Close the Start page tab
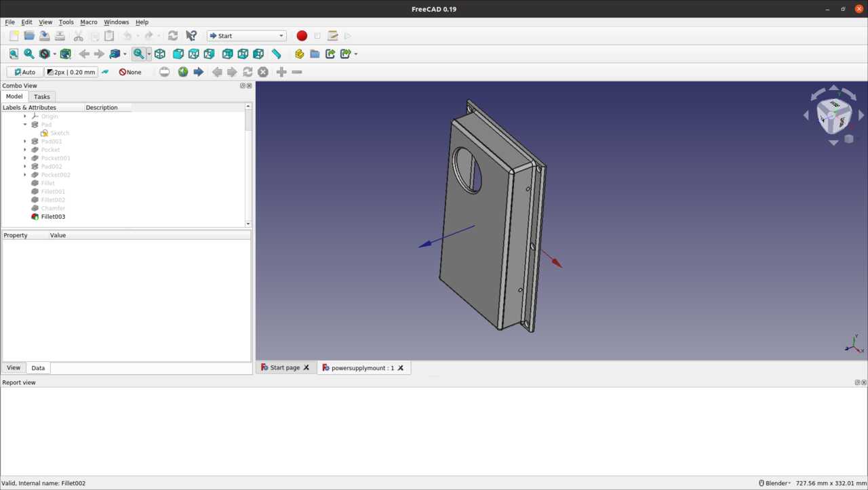Viewport: 868px width, 490px height. [307, 368]
